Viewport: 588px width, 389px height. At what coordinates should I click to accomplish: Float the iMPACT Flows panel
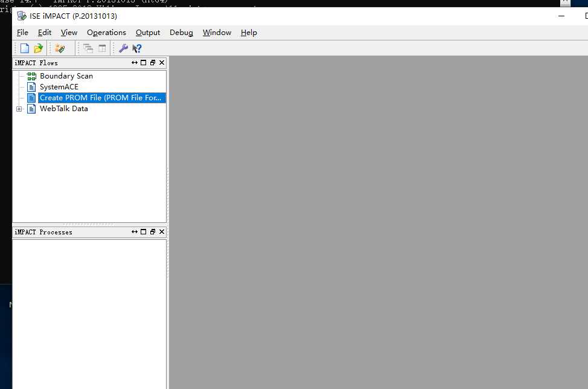[x=153, y=63]
